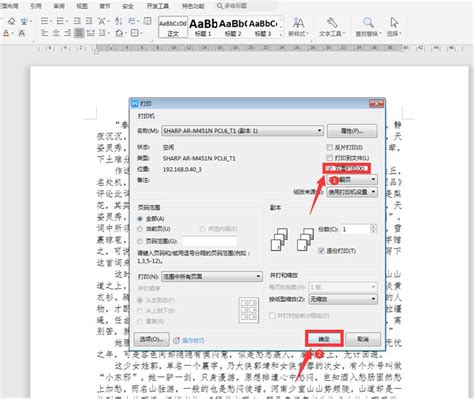Open the duplex flip mode dropdown
Image resolution: width=474 pixels, height=399 pixels.
tap(352, 180)
